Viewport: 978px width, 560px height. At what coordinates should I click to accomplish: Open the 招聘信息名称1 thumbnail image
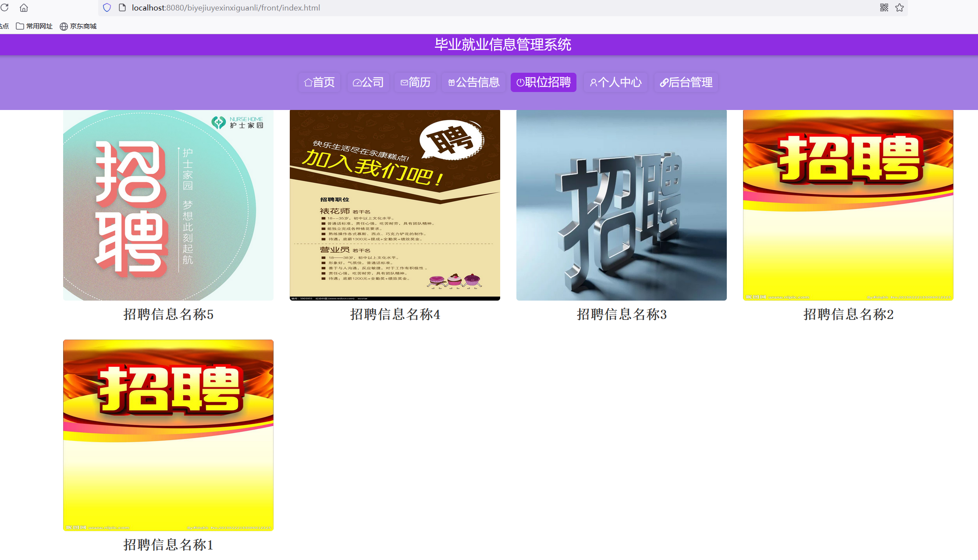[168, 435]
